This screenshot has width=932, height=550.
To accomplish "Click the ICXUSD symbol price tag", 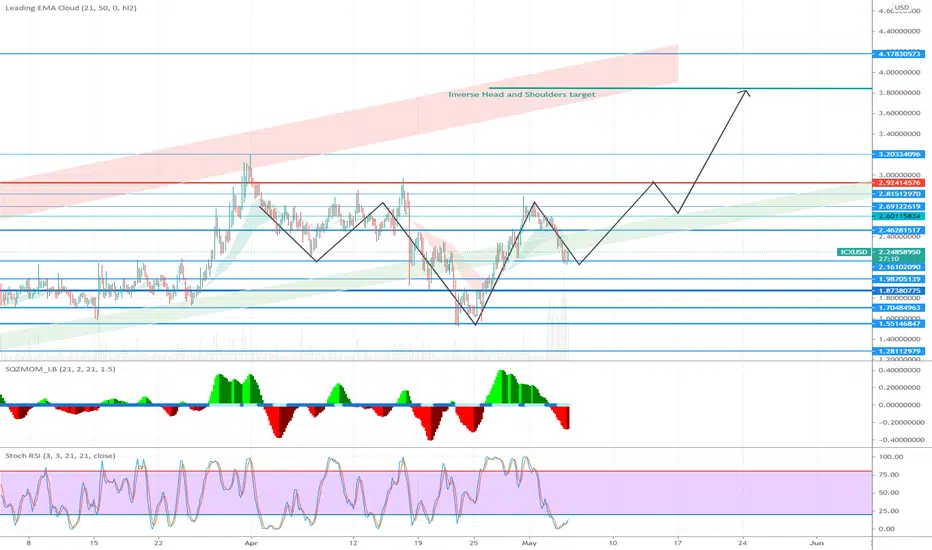I will coord(853,252).
